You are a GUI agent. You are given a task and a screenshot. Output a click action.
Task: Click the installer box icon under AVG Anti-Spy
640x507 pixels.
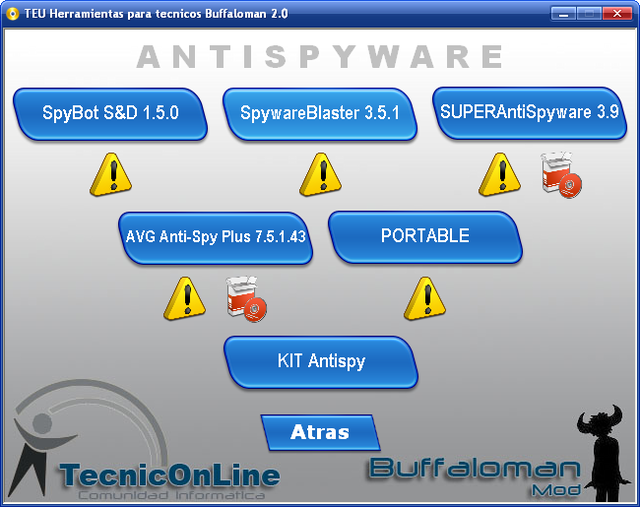[x=246, y=299]
